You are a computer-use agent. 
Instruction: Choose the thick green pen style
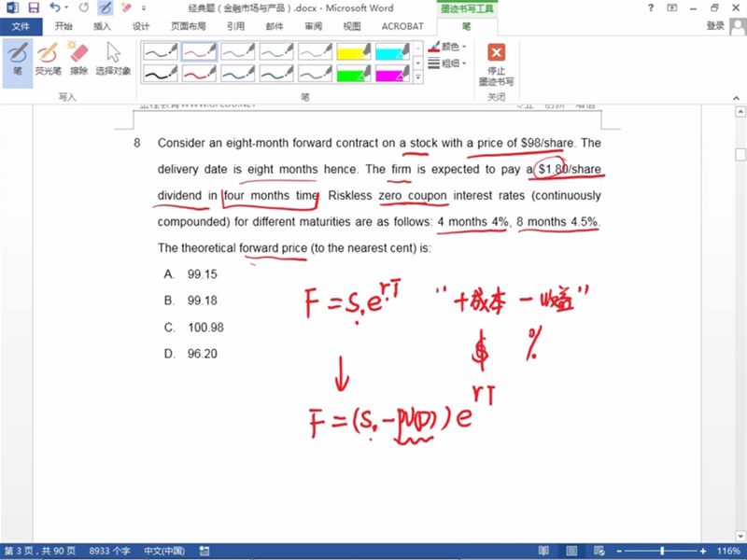[x=276, y=73]
